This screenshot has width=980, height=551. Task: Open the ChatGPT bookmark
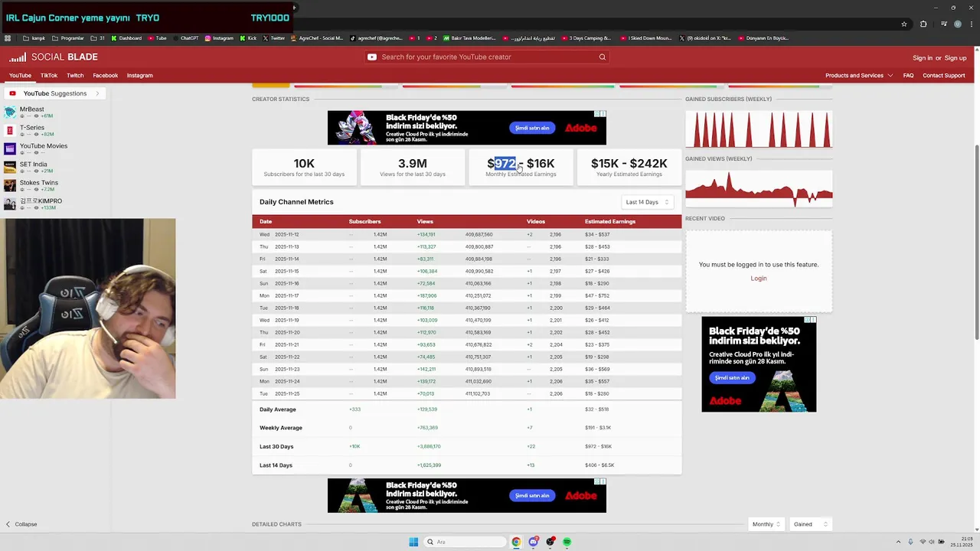point(185,38)
